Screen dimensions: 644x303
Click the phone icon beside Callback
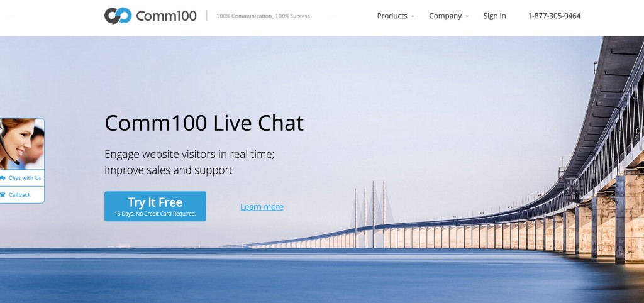[x=3, y=195]
